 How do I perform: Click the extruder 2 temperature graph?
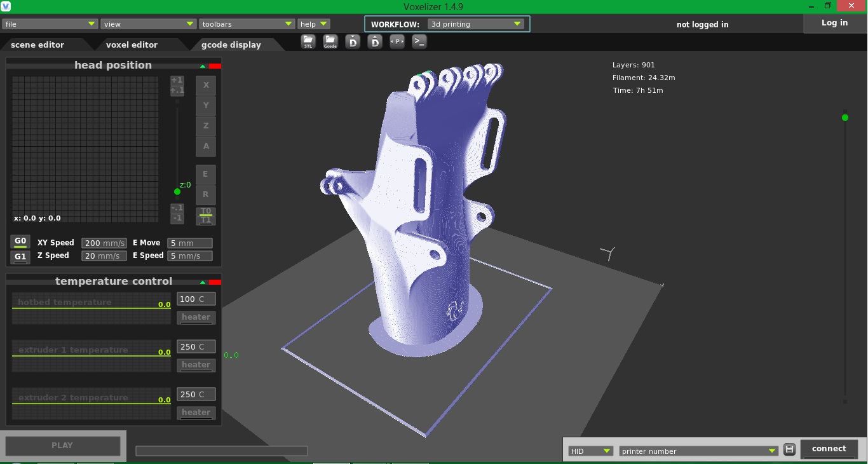pyautogui.click(x=92, y=404)
